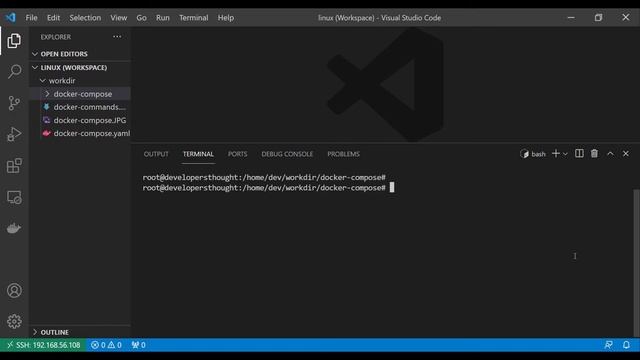Open Explorer views and more actions ellipsis
Image resolution: width=640 pixels, height=360 pixels.
(x=117, y=37)
